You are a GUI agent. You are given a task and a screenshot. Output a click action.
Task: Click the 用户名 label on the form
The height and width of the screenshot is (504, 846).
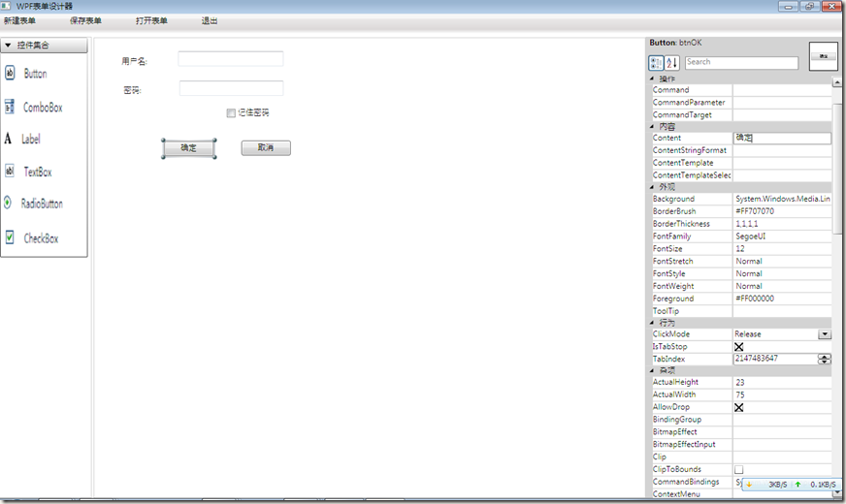pos(134,61)
